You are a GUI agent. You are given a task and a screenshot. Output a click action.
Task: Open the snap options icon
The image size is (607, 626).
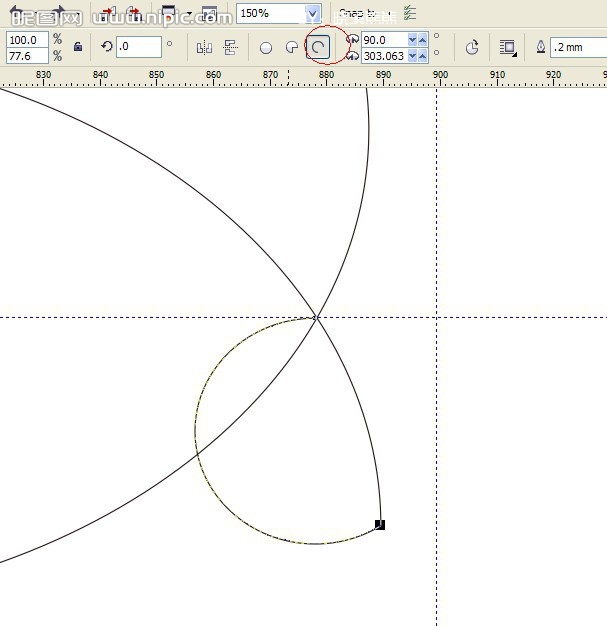coord(410,13)
